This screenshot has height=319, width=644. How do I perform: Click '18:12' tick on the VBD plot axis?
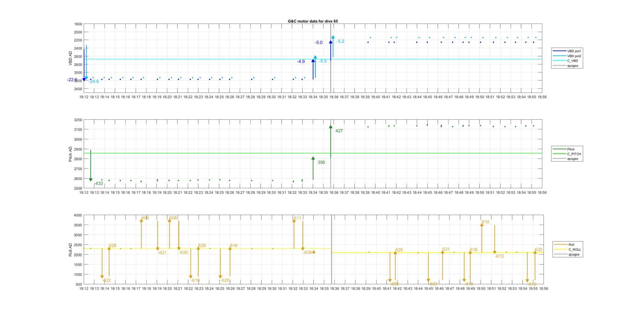83,97
